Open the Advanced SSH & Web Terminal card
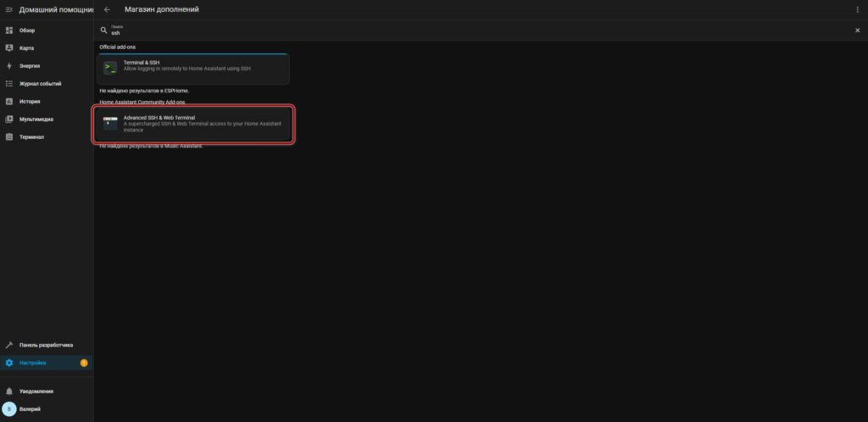Viewport: 868px width, 422px height. (193, 124)
